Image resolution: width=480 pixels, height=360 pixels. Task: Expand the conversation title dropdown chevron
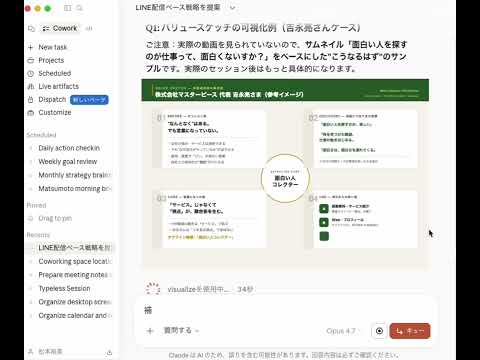pos(232,8)
